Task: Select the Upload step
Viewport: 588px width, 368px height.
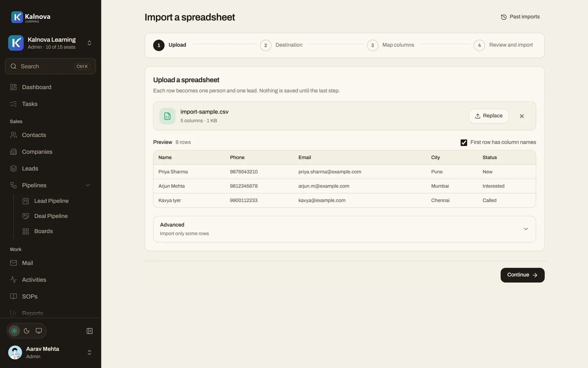Action: [x=170, y=45]
